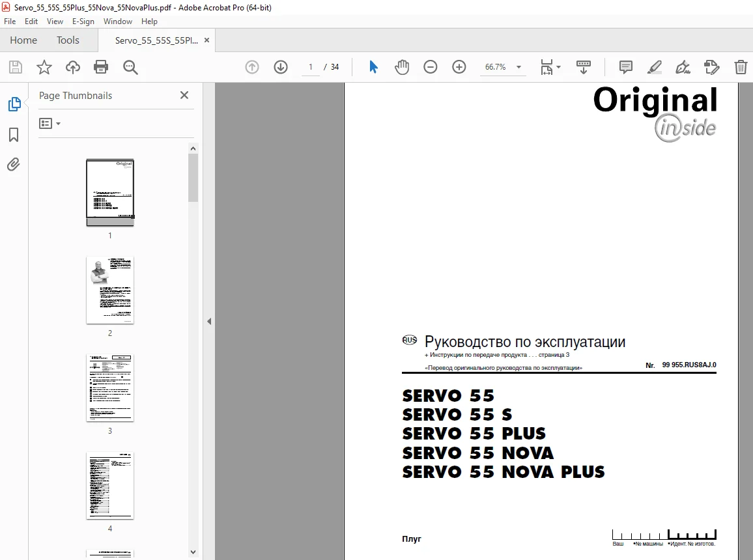Viewport: 753px width, 560px height.
Task: Click the scrolling mode keyboard icon
Action: (584, 67)
